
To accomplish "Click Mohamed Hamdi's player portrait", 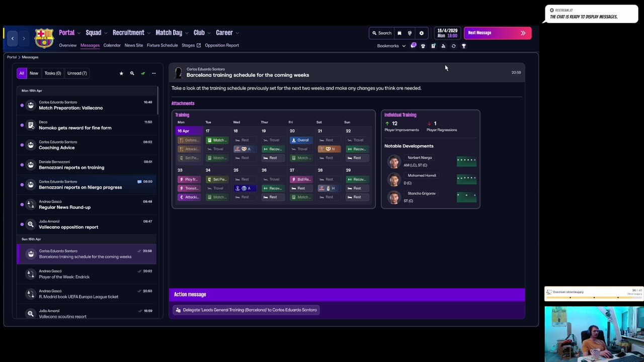I will point(393,179).
